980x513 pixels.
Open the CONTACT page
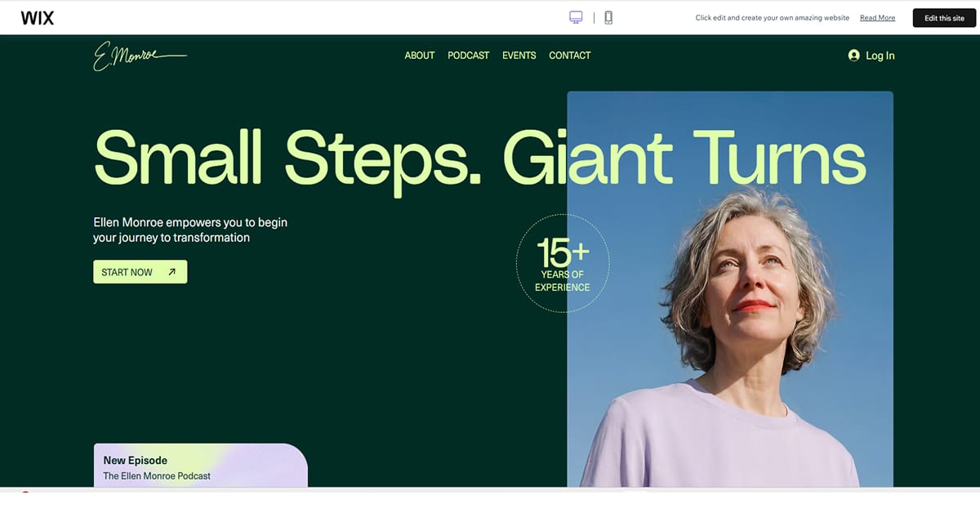(x=569, y=56)
